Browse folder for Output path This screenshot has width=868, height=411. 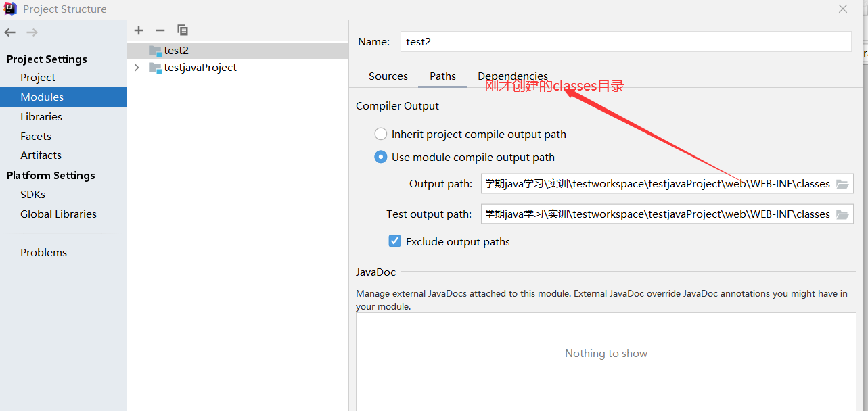click(x=842, y=184)
